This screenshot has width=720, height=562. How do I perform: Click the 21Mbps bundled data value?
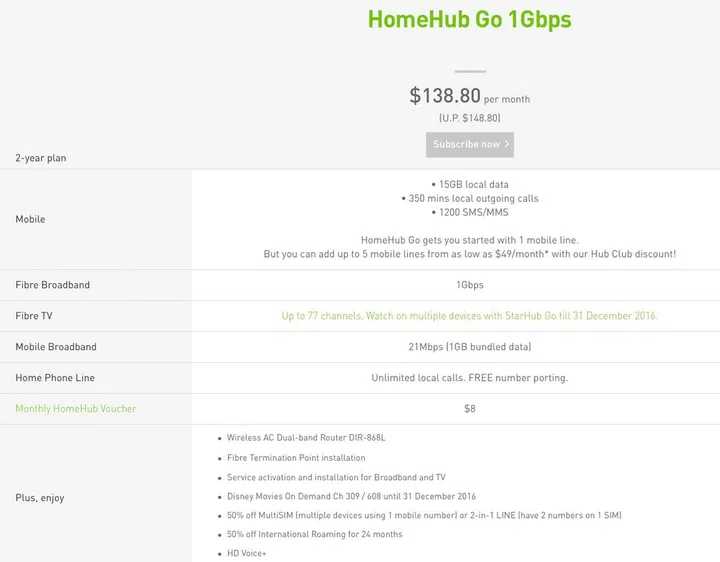pyautogui.click(x=469, y=347)
